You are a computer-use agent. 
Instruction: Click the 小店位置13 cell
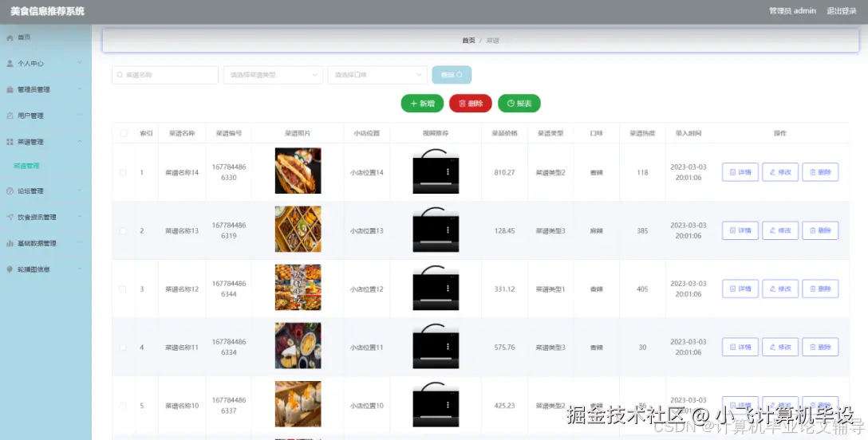366,231
